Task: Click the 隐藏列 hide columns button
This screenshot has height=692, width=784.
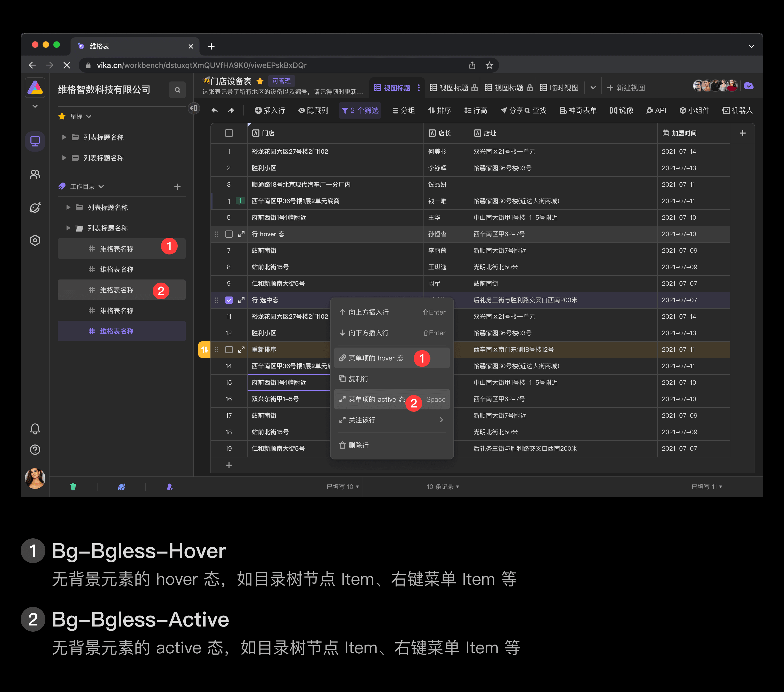Action: 313,110
